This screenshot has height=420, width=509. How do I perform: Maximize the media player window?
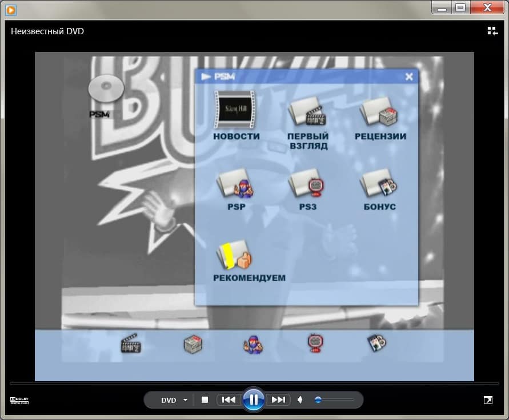click(460, 8)
